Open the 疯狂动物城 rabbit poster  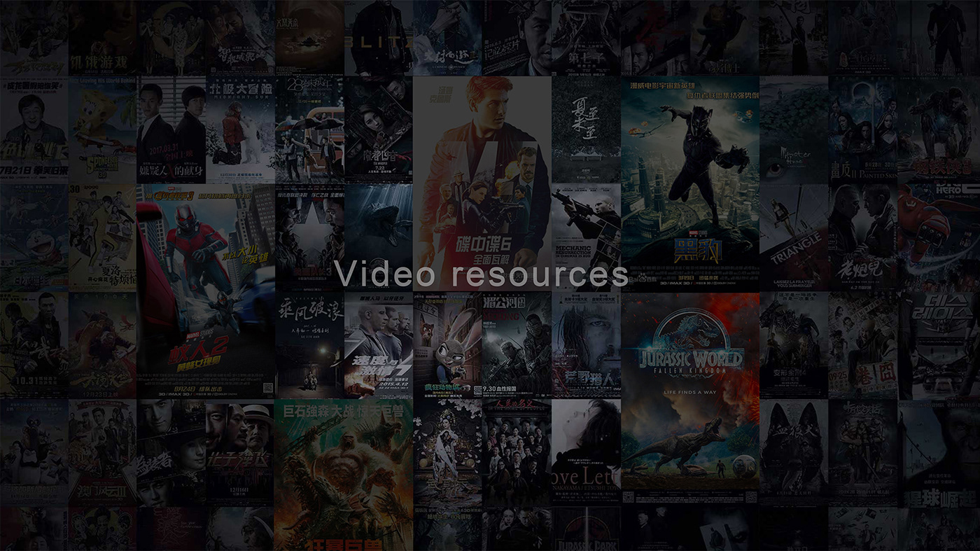click(447, 344)
